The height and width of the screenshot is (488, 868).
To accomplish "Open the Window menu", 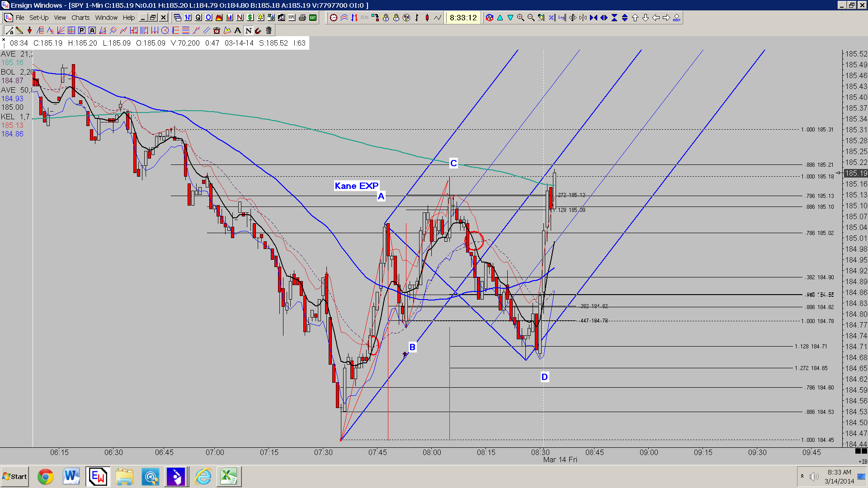I will (x=106, y=18).
